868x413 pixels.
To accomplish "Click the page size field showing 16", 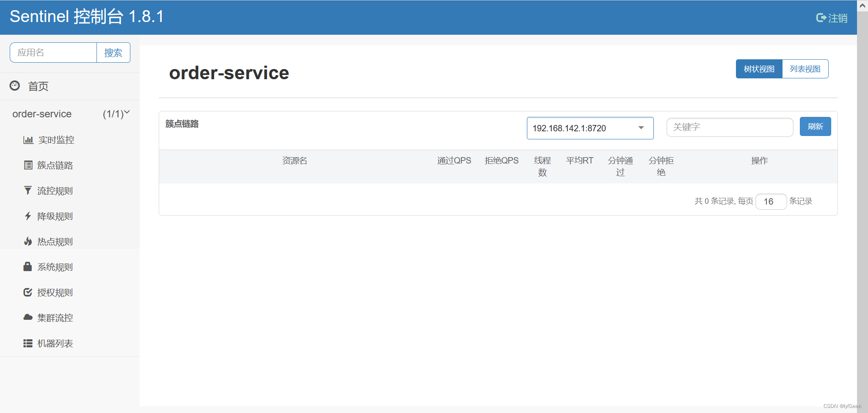I will (771, 201).
